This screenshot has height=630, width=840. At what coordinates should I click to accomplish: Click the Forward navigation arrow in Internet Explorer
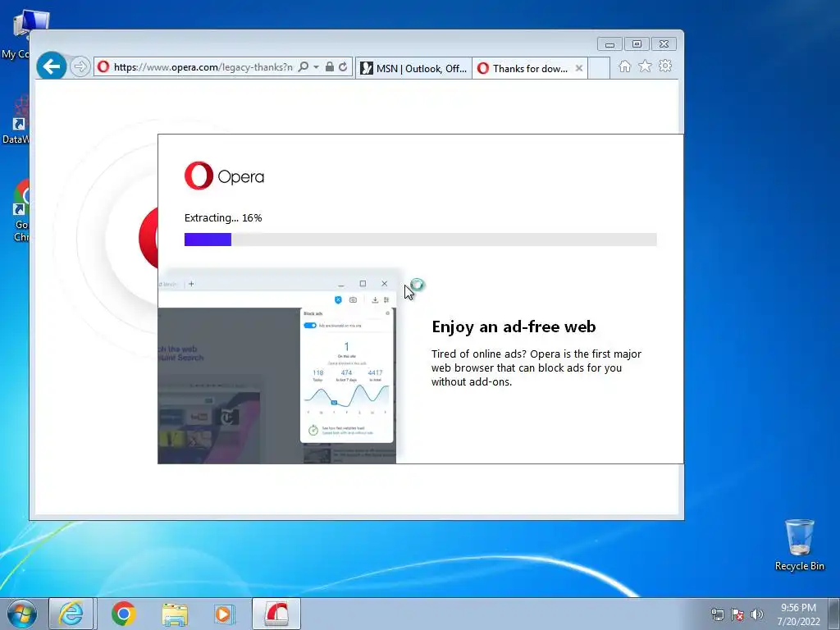(80, 67)
